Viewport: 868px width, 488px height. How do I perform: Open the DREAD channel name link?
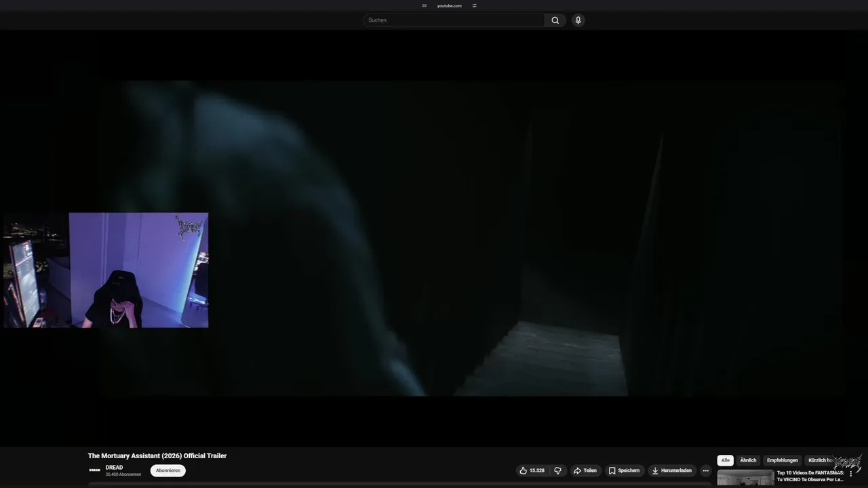pos(114,468)
